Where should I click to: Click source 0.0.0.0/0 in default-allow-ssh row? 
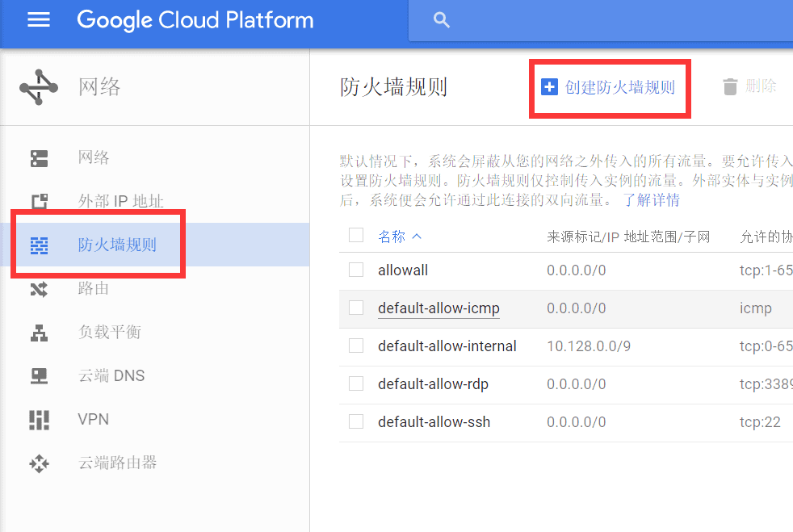click(576, 421)
